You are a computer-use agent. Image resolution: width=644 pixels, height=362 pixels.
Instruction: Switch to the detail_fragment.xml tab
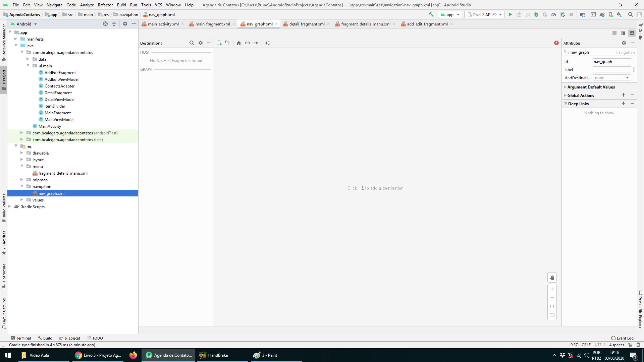[x=307, y=24]
